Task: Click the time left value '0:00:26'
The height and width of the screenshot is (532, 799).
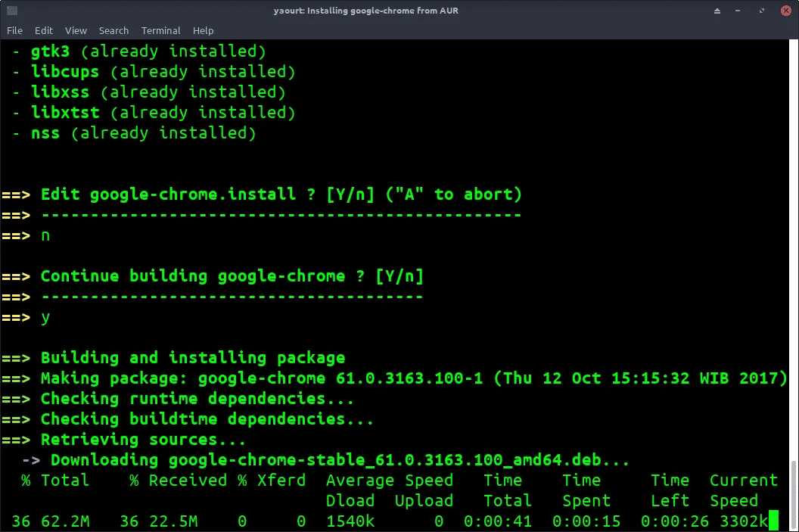Action: pos(675,521)
